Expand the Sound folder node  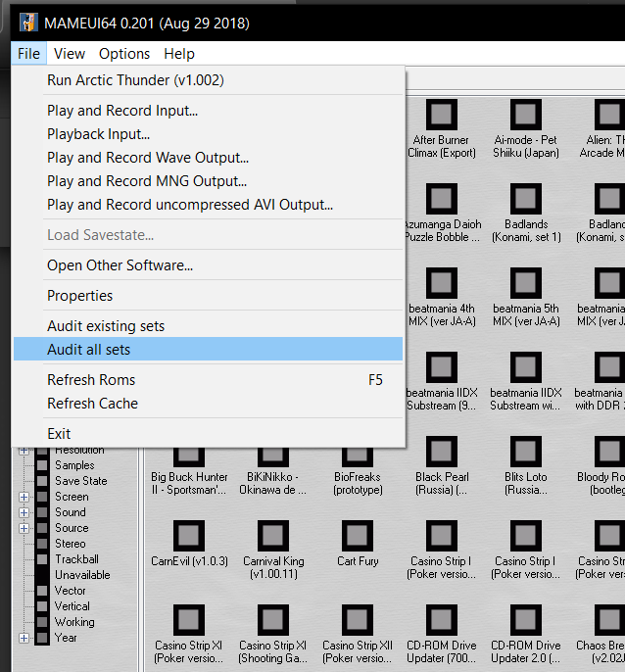coord(24,512)
